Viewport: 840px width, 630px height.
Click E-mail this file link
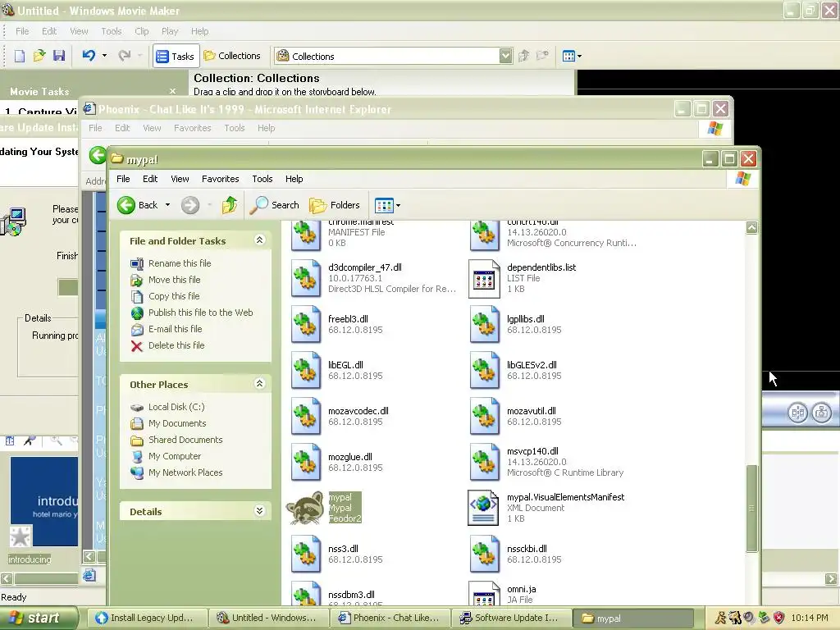[176, 329]
